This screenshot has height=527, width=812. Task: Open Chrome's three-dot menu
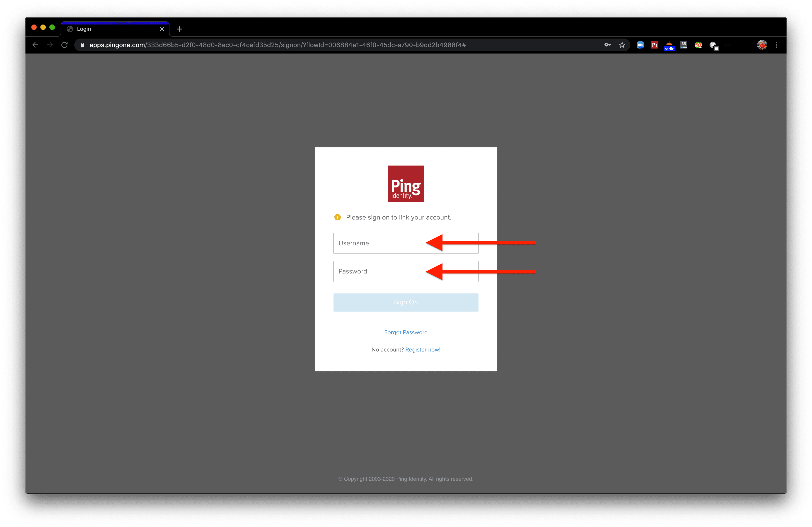776,45
